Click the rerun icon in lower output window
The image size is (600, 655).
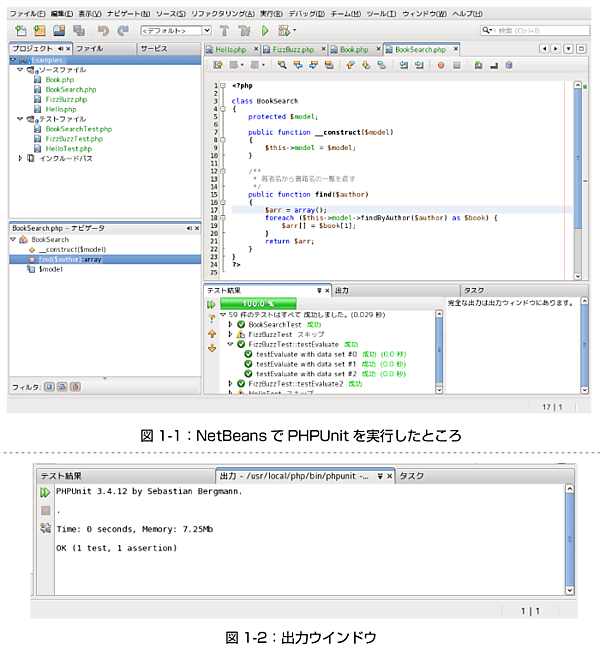(45, 492)
